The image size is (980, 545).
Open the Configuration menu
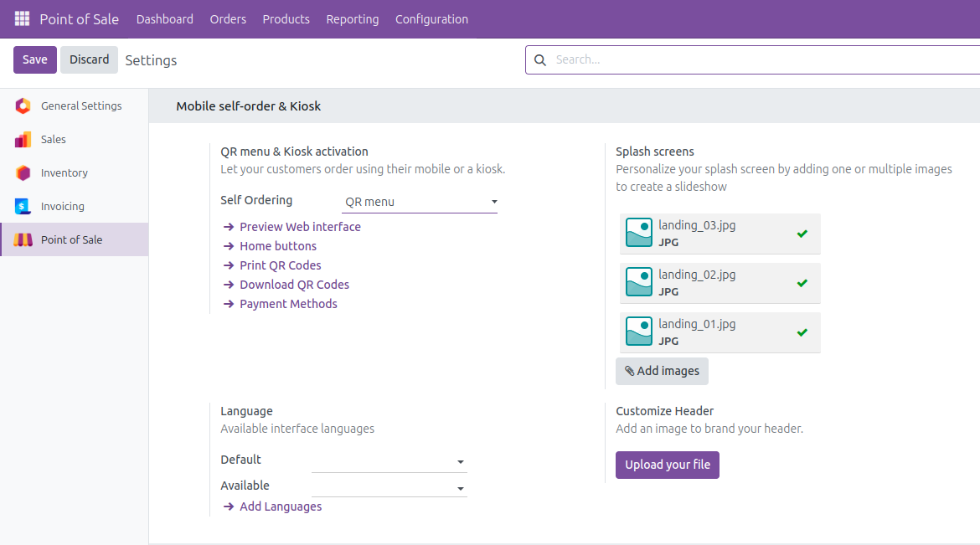pos(431,19)
